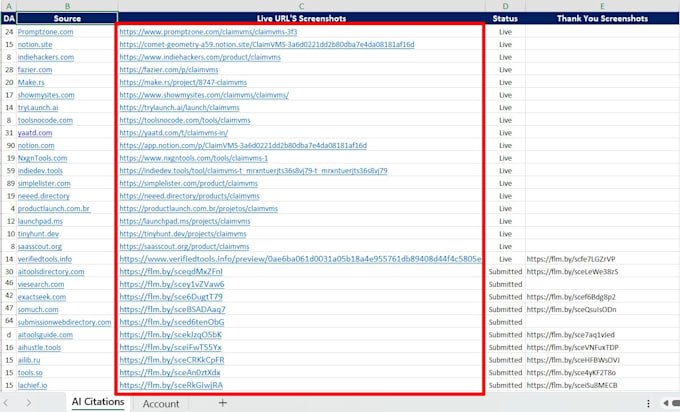Open the productlaunch.com.br source link
680x412 pixels.
coord(54,208)
